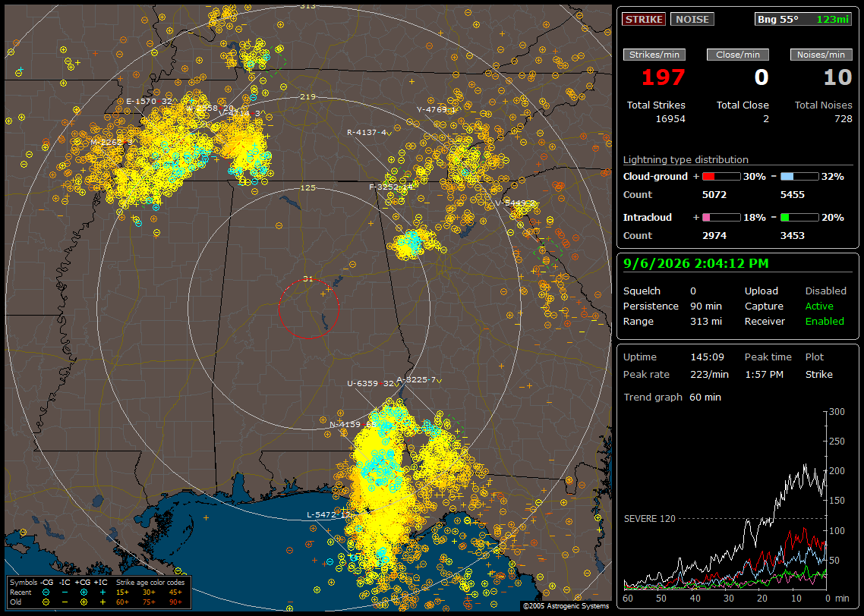This screenshot has height=616, width=864.
Task: Click the Strikes/min counter label
Action: pos(654,55)
